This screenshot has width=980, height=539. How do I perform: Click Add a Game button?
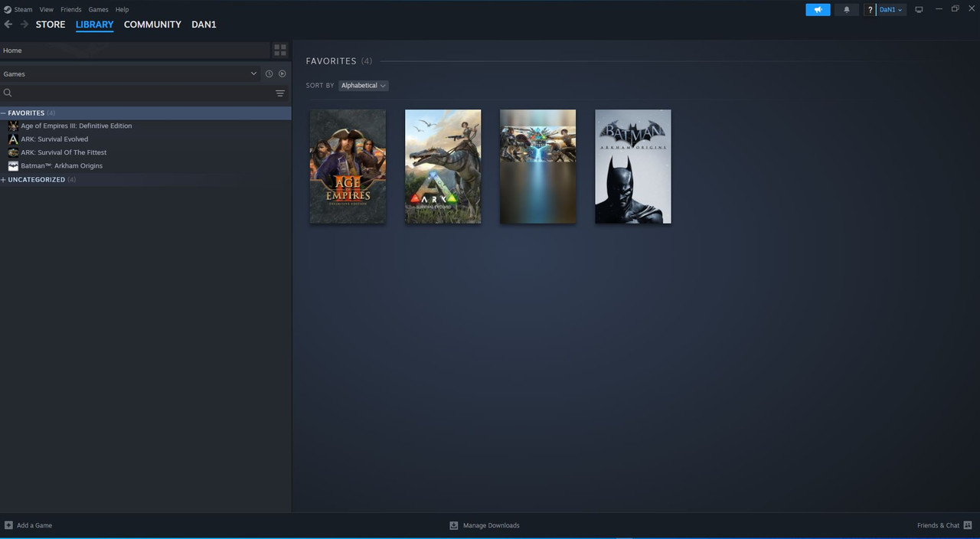point(28,525)
